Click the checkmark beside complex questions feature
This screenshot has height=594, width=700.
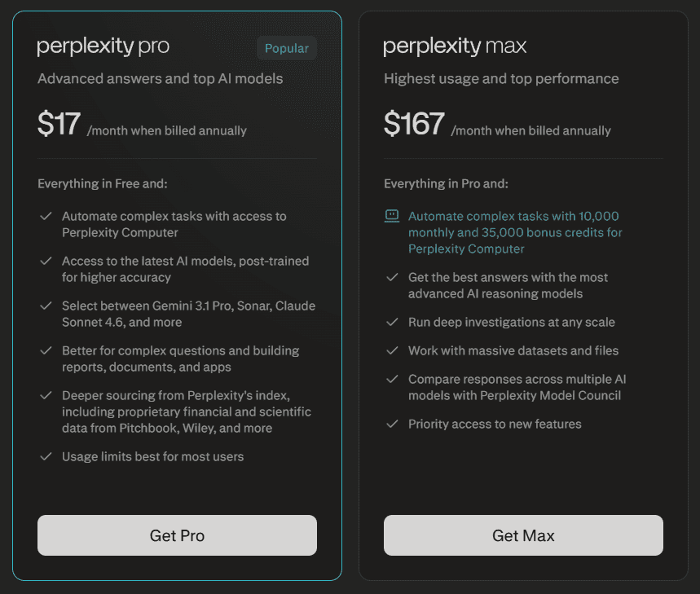click(x=46, y=352)
